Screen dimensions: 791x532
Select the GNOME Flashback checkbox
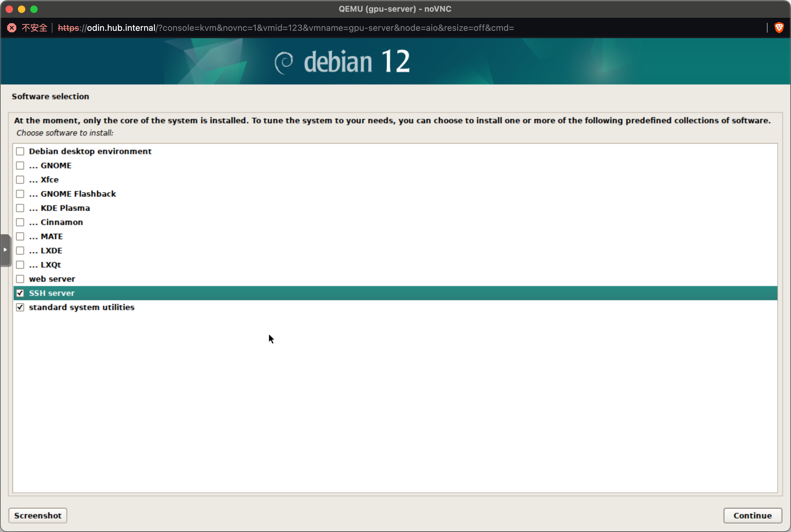point(20,194)
